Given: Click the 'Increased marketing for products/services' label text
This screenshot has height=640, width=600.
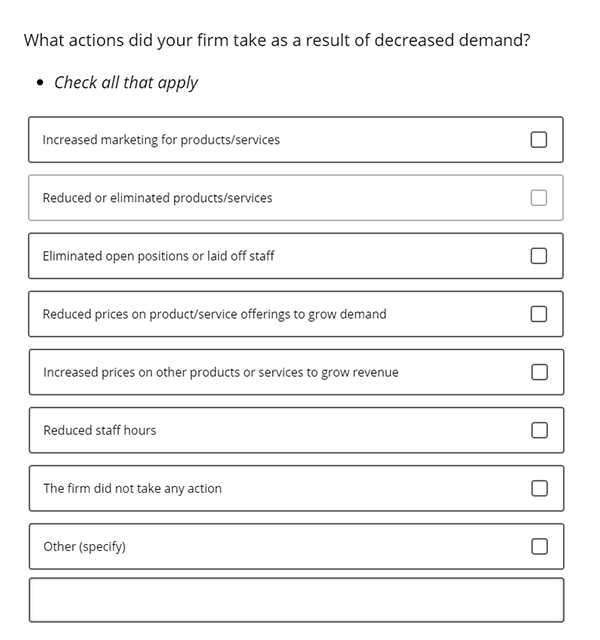Looking at the screenshot, I should coord(161,140).
